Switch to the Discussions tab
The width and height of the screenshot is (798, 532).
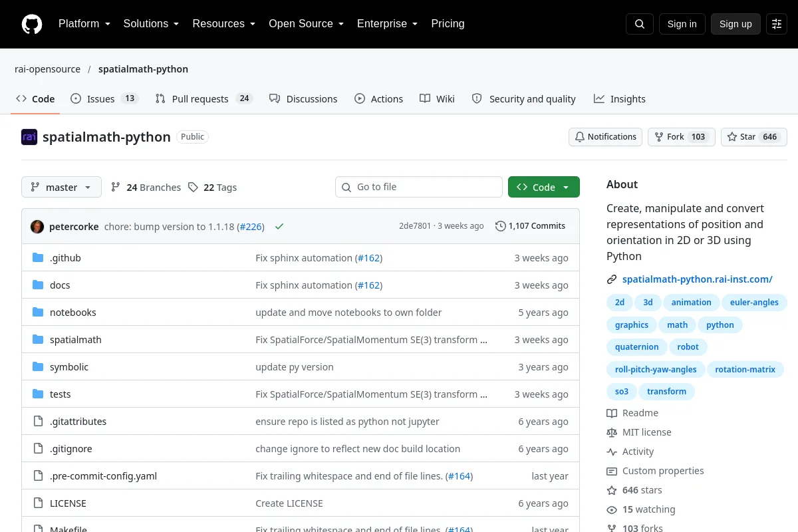(303, 99)
